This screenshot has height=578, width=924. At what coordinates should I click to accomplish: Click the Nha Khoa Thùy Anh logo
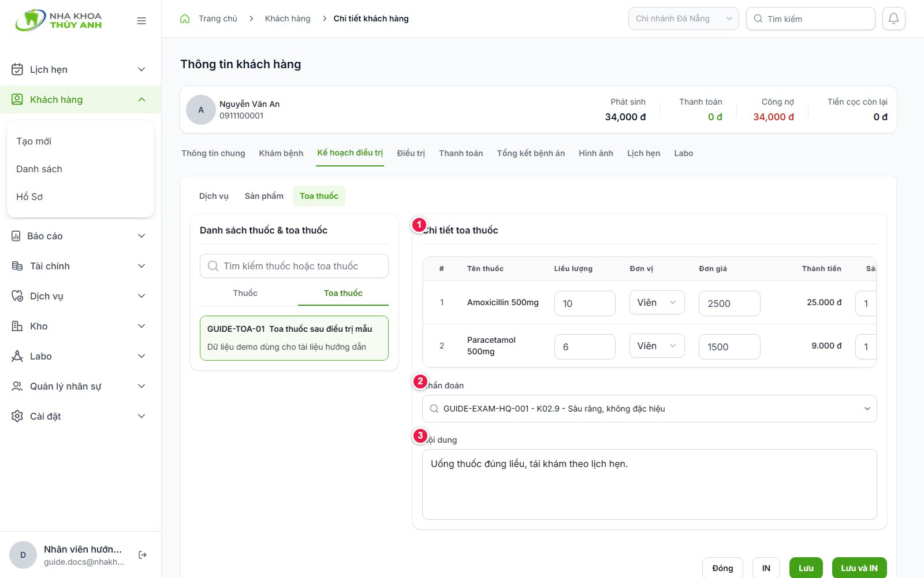coord(58,20)
